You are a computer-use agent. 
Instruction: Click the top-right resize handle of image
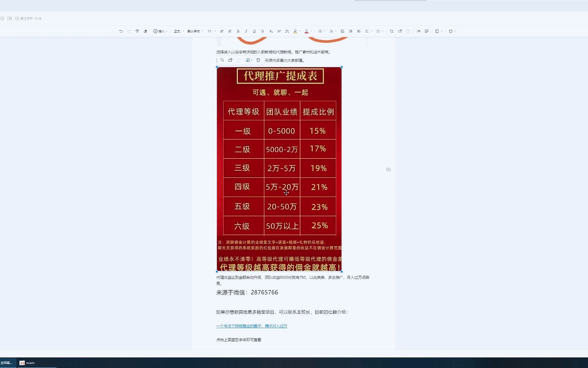click(x=342, y=67)
